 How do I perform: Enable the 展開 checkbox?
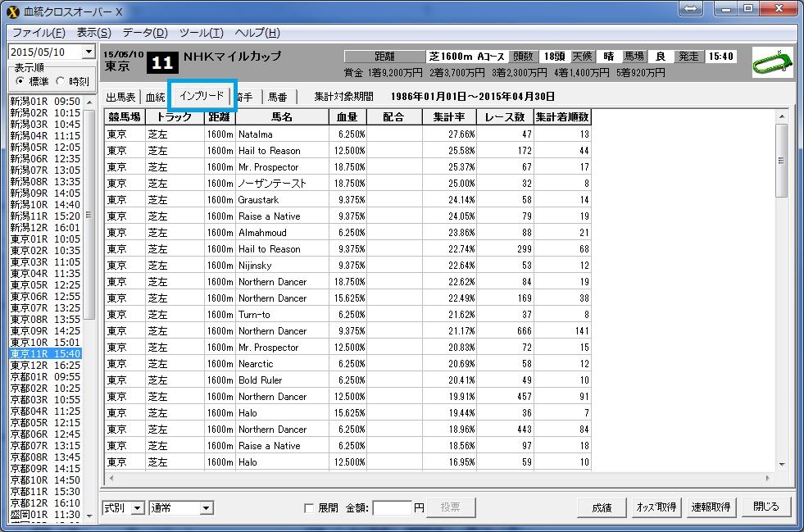pos(309,508)
